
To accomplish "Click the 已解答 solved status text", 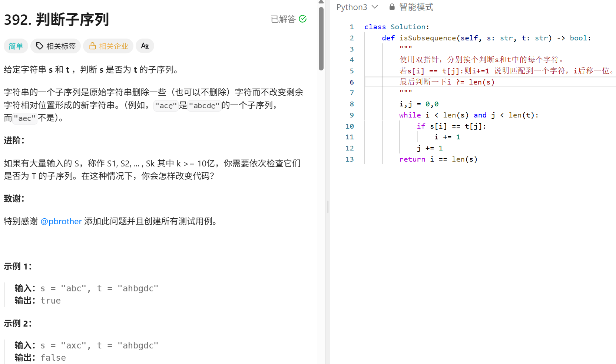I will point(283,19).
